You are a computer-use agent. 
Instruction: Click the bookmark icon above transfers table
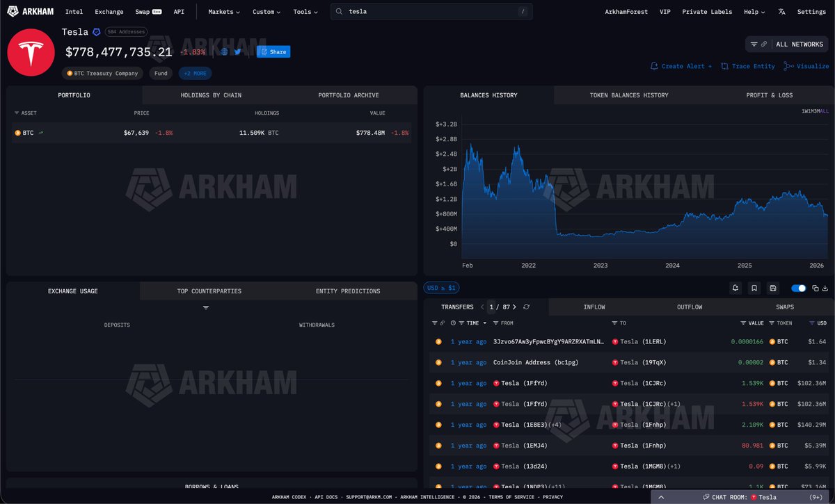[x=754, y=288]
